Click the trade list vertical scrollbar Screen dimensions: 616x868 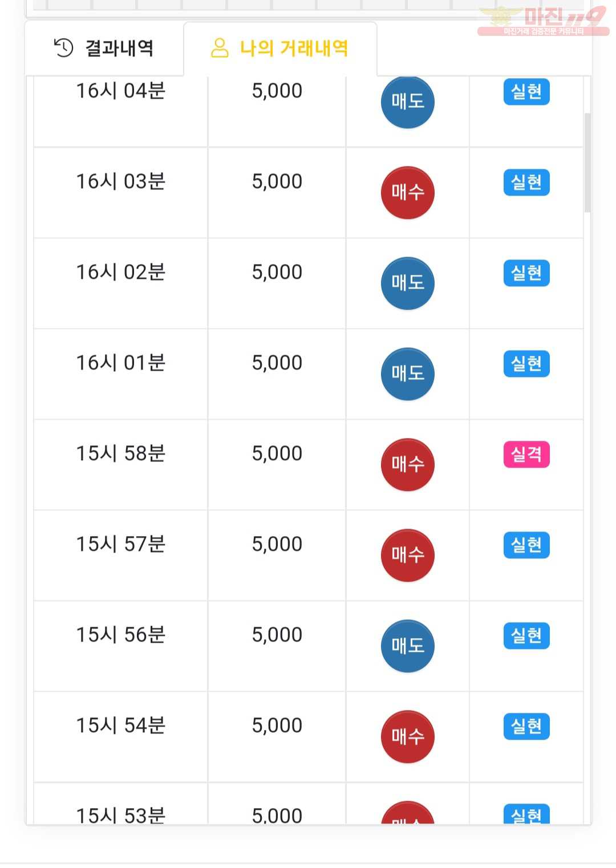point(587,163)
